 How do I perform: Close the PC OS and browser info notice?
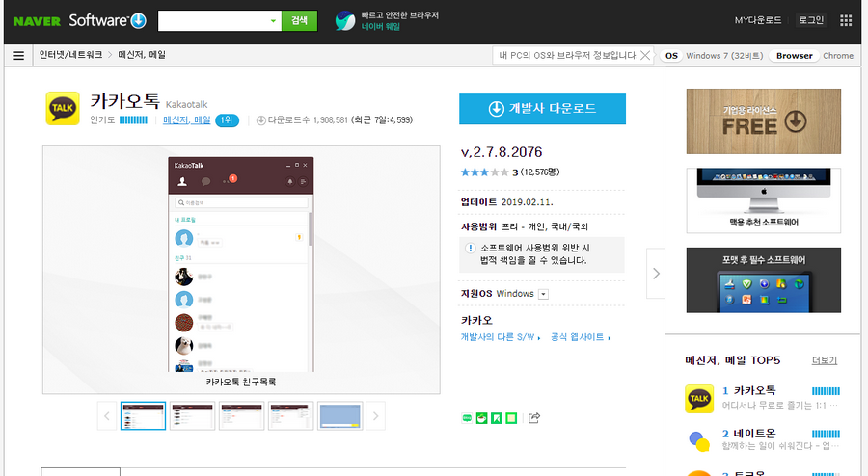coord(645,55)
